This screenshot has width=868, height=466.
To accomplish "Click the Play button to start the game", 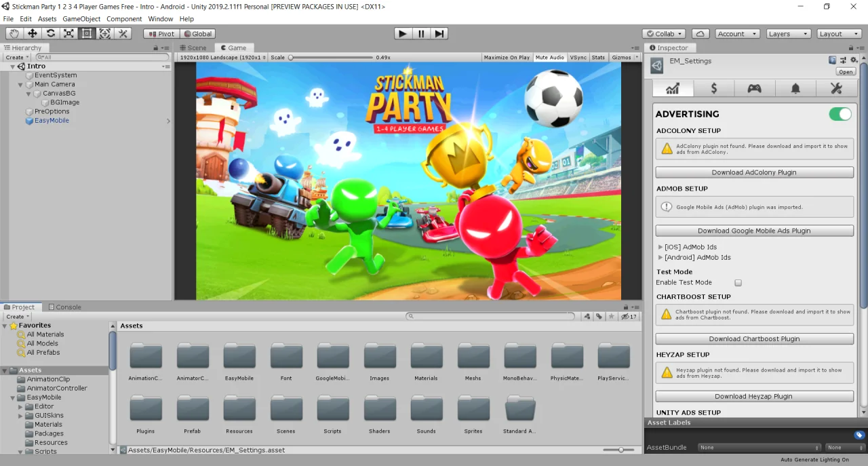I will pos(403,34).
